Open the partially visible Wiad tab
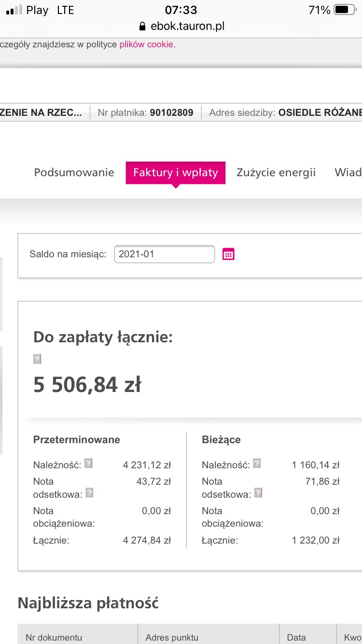 (348, 172)
